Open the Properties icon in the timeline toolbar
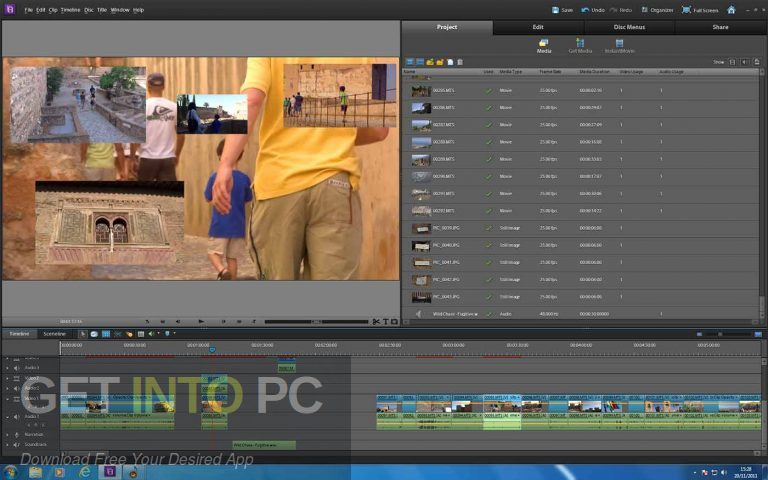This screenshot has height=480, width=768. point(106,334)
